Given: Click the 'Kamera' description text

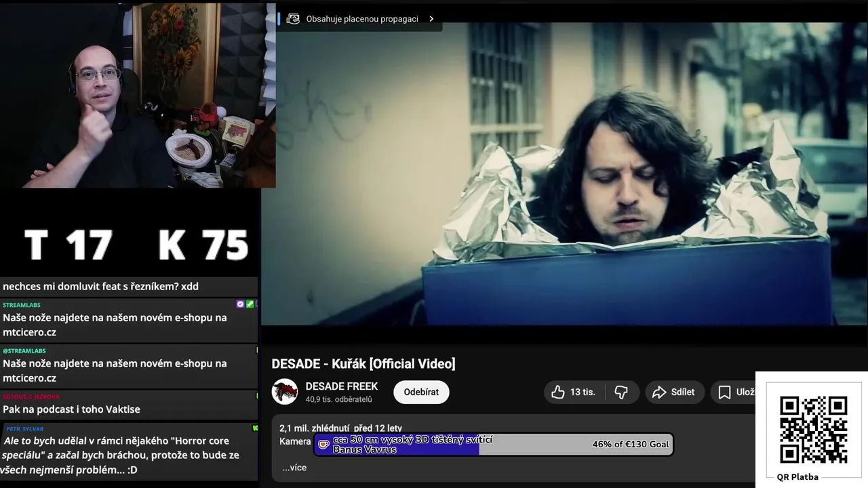Looking at the screenshot, I should coord(295,441).
